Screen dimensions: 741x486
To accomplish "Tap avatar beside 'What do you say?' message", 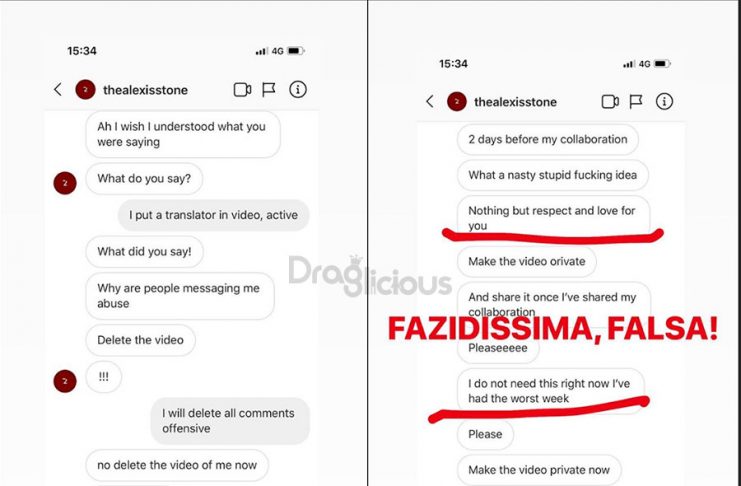I will point(65,183).
